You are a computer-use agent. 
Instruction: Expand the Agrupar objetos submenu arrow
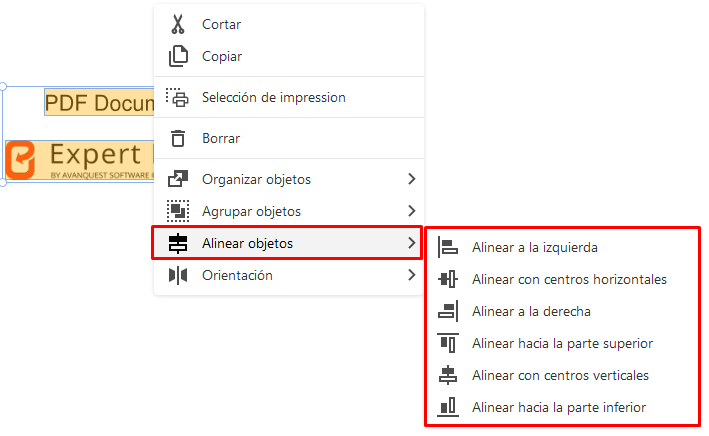point(411,211)
